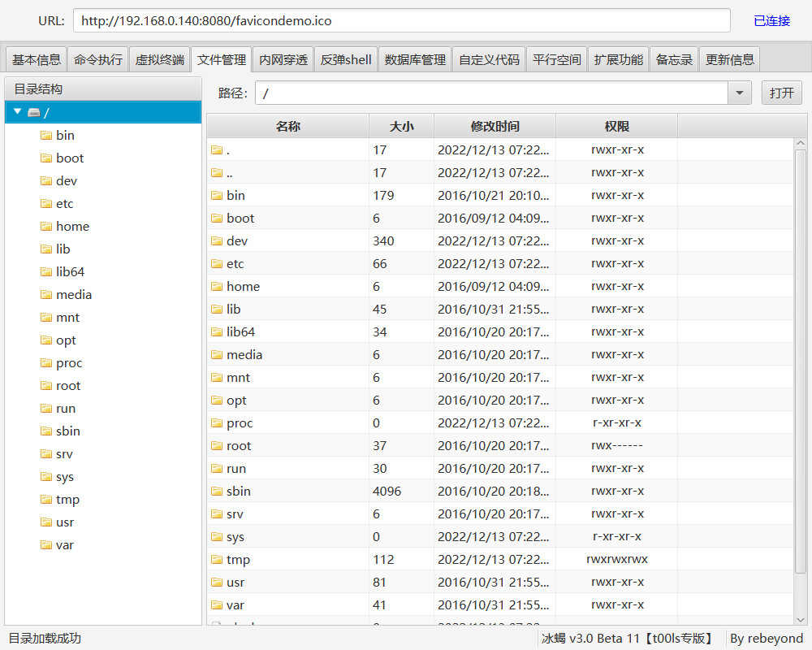Click folder icon of var row in file table

pyautogui.click(x=217, y=604)
